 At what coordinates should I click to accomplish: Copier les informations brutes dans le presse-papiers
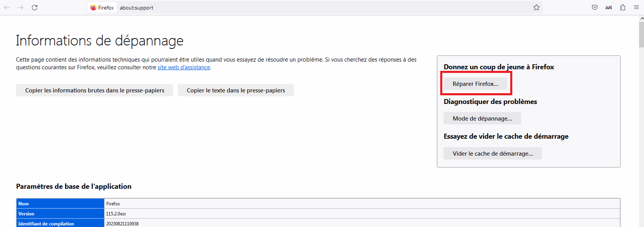94,90
